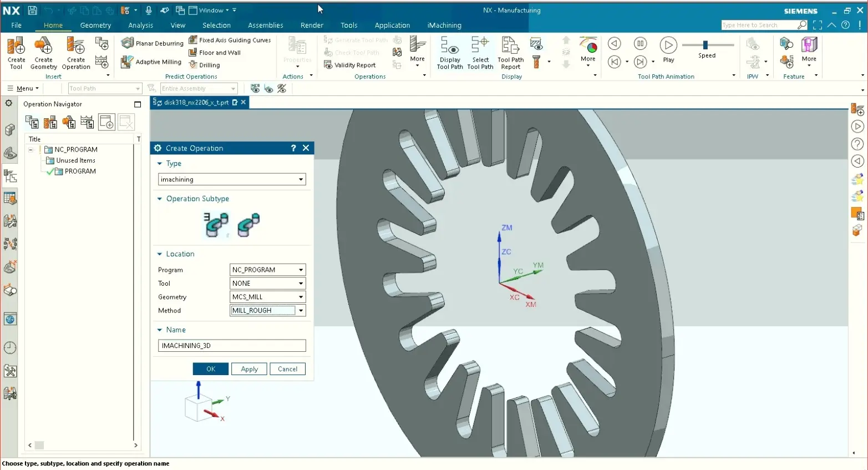The image size is (868, 470).
Task: Play the tool path animation
Action: [x=668, y=49]
